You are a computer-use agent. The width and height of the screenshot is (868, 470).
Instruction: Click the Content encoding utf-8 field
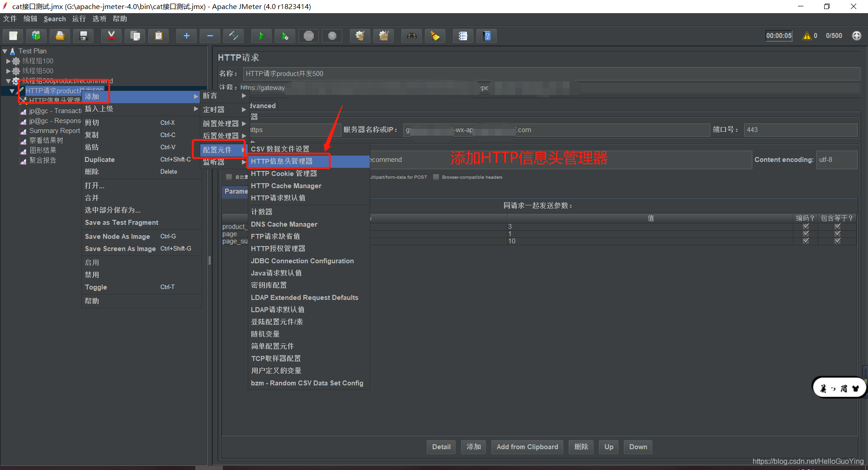(837, 160)
